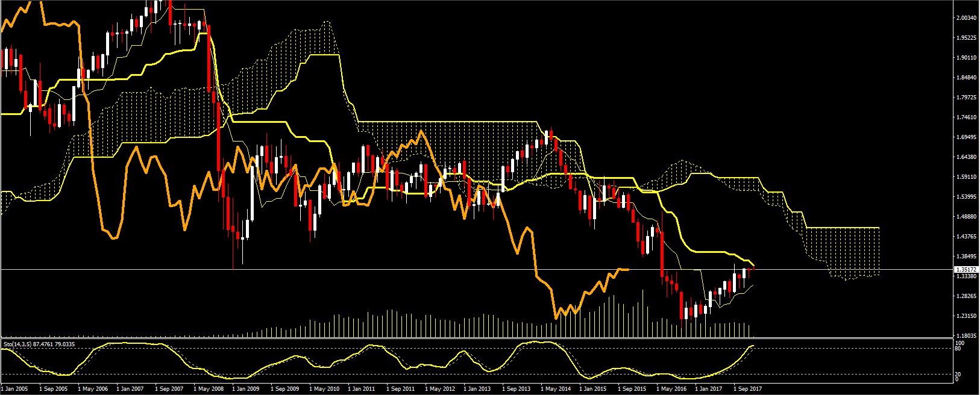Click the 1 Sep 2013 date label
Image resolution: width=980 pixels, height=395 pixels.
[515, 390]
